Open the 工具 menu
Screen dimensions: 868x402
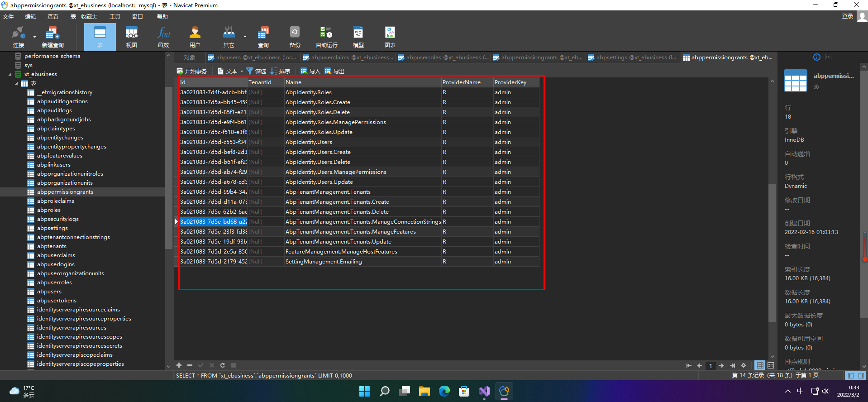pyautogui.click(x=115, y=17)
